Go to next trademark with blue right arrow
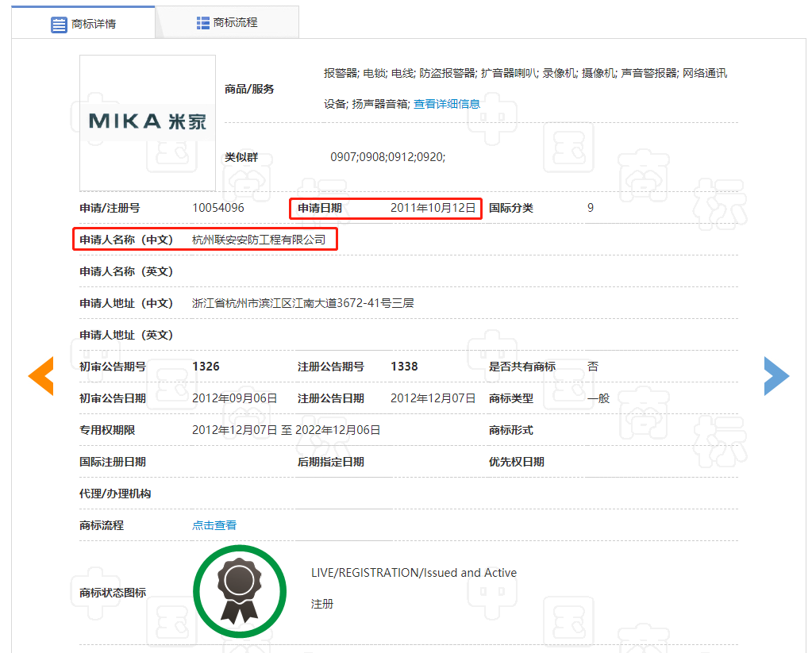812x653 pixels. pos(776,376)
